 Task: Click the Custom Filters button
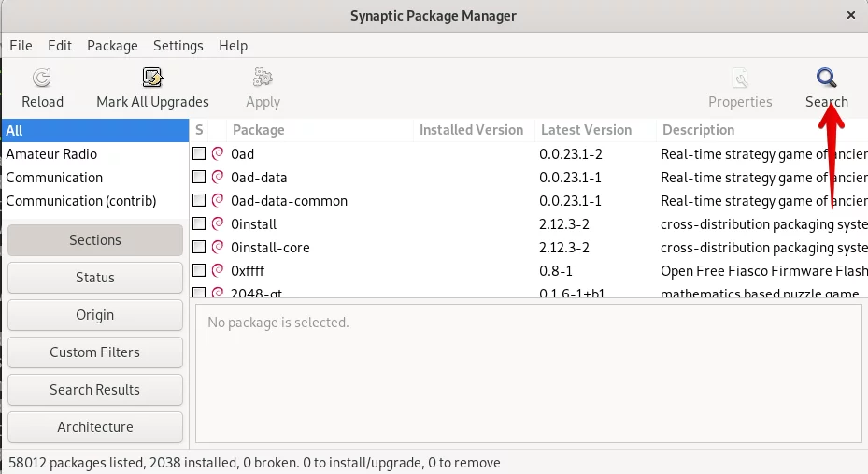pyautogui.click(x=95, y=352)
